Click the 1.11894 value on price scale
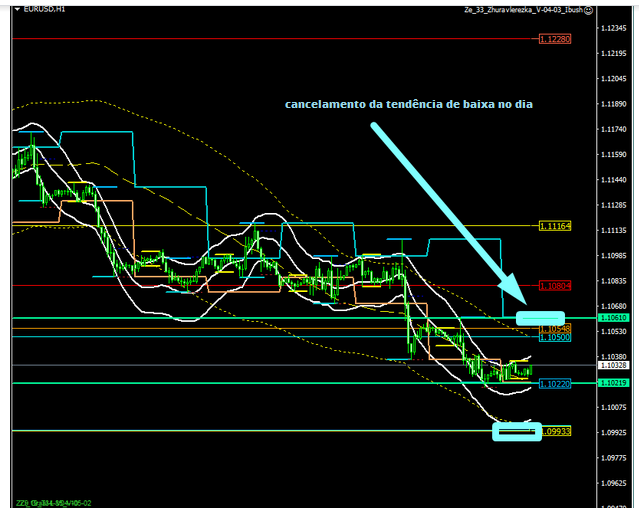 [612, 104]
